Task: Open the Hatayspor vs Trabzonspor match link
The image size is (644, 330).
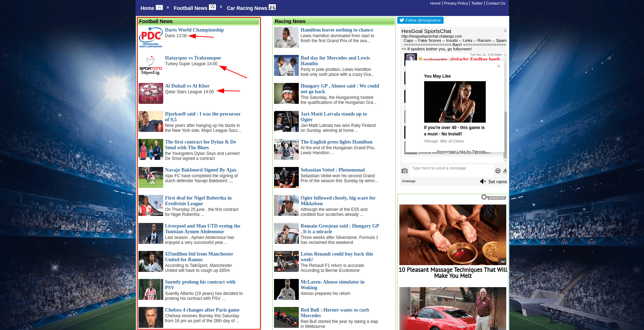Action: (x=193, y=58)
